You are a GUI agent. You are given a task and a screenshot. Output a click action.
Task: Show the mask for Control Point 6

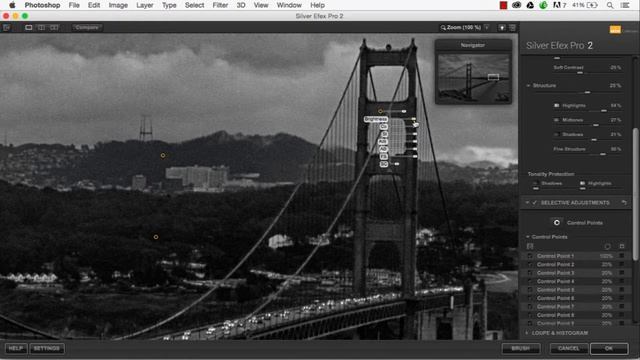(x=622, y=298)
